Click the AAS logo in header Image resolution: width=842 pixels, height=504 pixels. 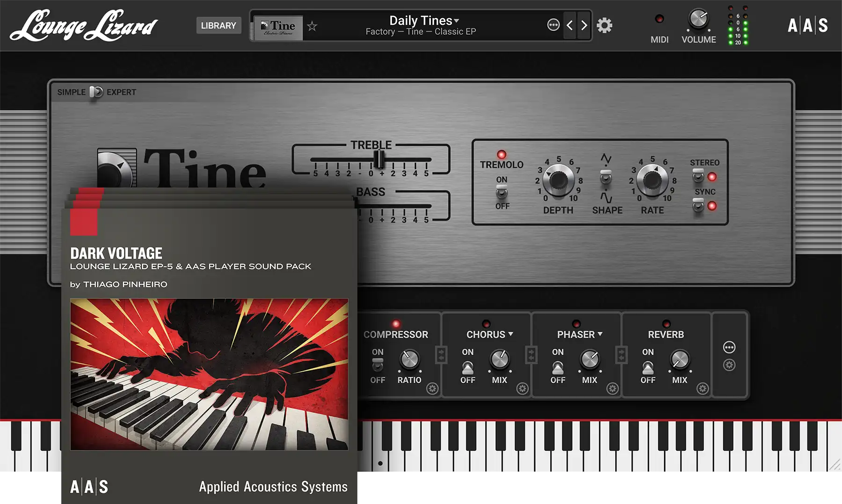coord(808,25)
